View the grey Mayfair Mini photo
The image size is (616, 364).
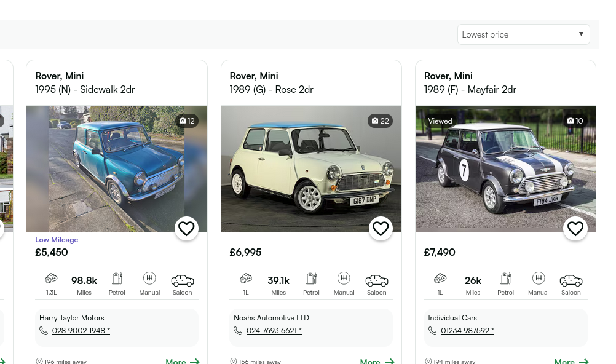coord(505,168)
